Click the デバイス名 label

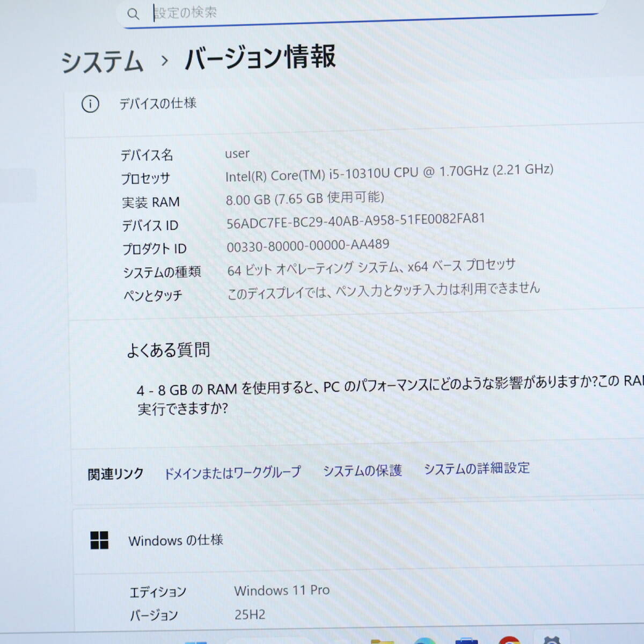(x=147, y=155)
